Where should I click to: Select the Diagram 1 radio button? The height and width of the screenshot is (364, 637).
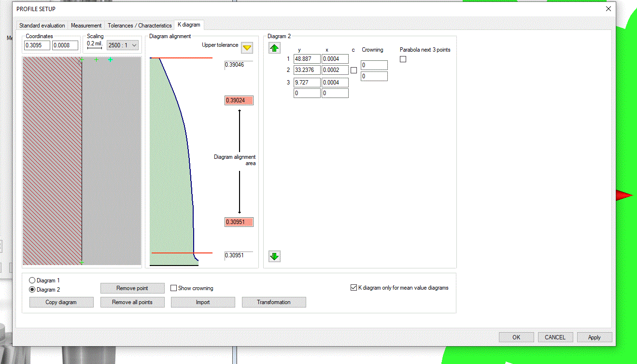[32, 280]
